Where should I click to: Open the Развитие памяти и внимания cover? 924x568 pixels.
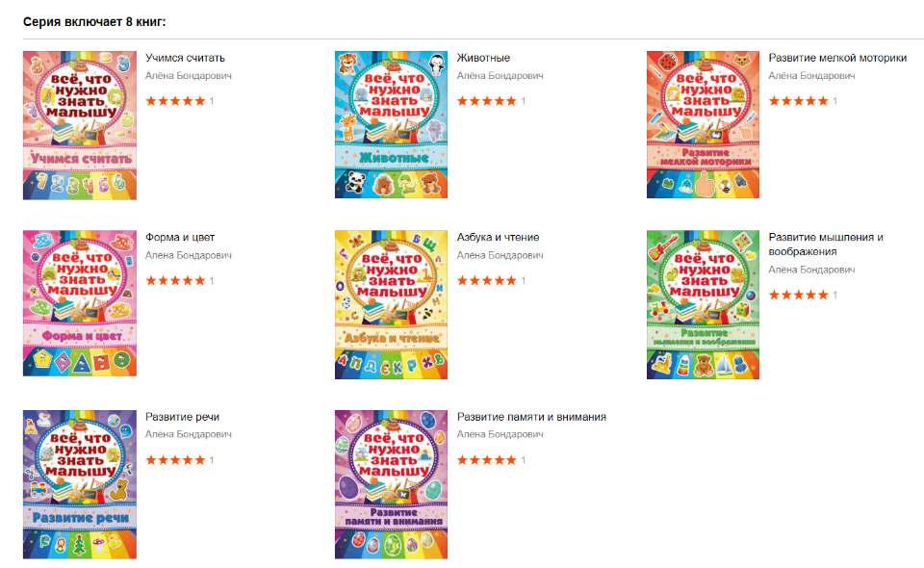point(392,484)
